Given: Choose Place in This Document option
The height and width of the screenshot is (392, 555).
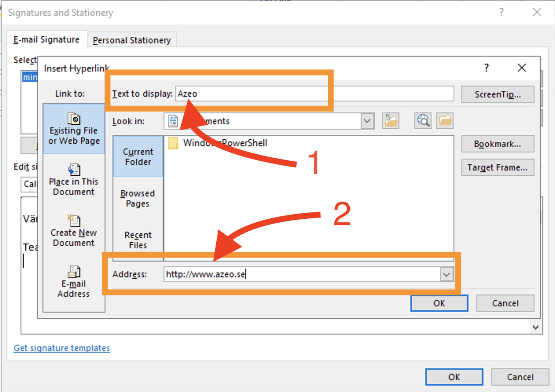Looking at the screenshot, I should click(74, 180).
